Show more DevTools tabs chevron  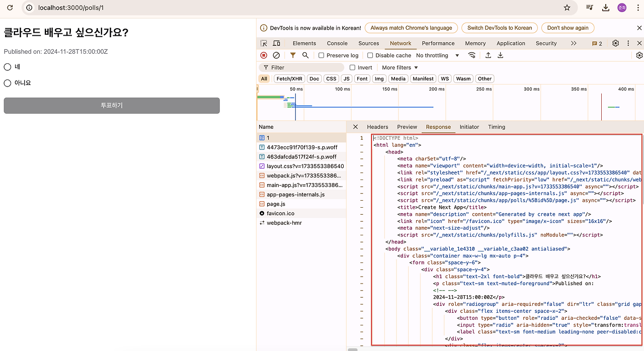574,43
